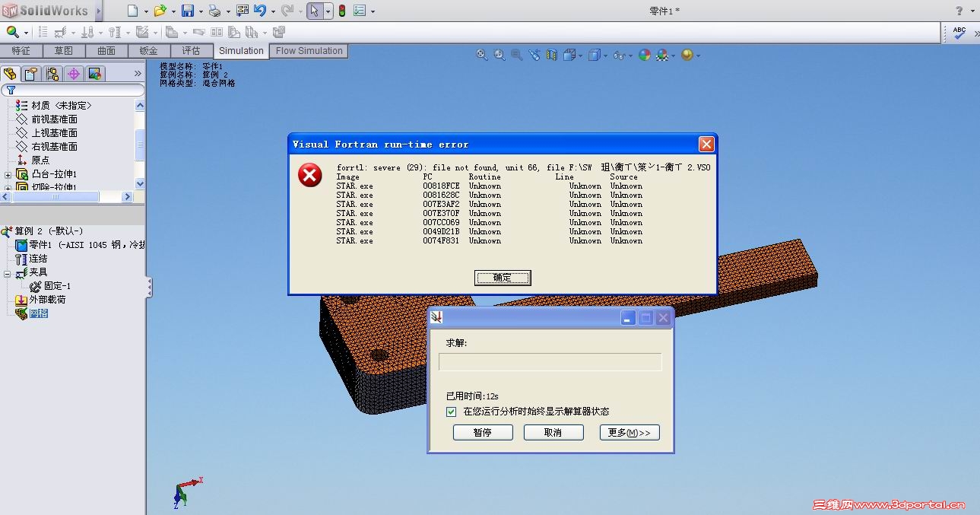
Task: Click the Select cursor tool
Action: (315, 11)
